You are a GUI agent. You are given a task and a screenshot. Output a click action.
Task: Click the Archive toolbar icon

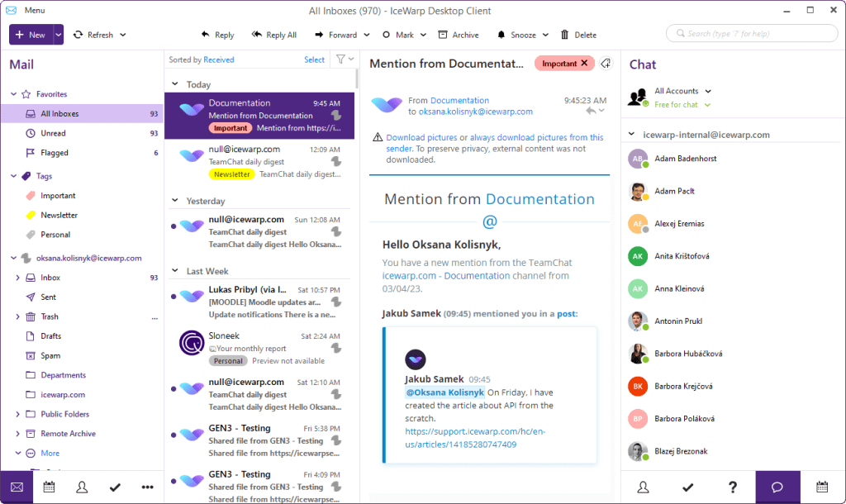[443, 35]
